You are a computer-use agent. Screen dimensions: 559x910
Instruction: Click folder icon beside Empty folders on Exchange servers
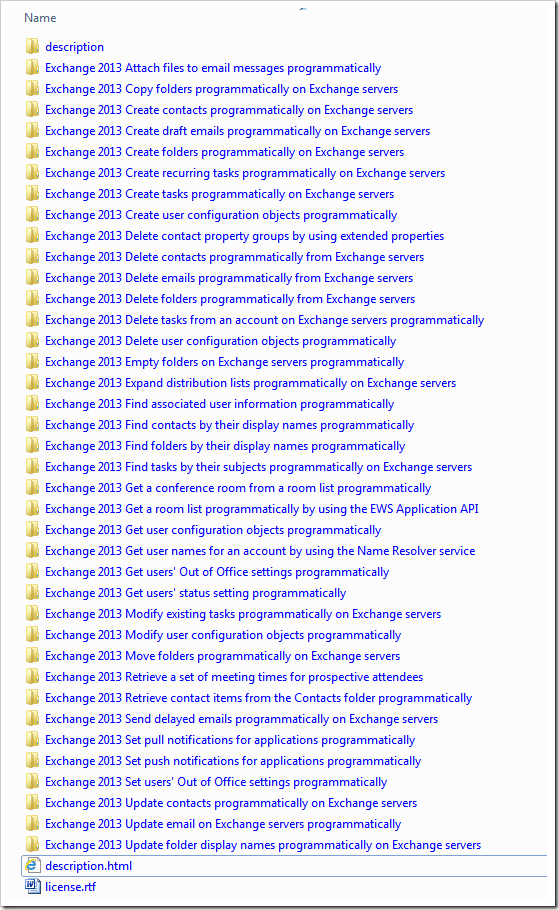(x=33, y=361)
